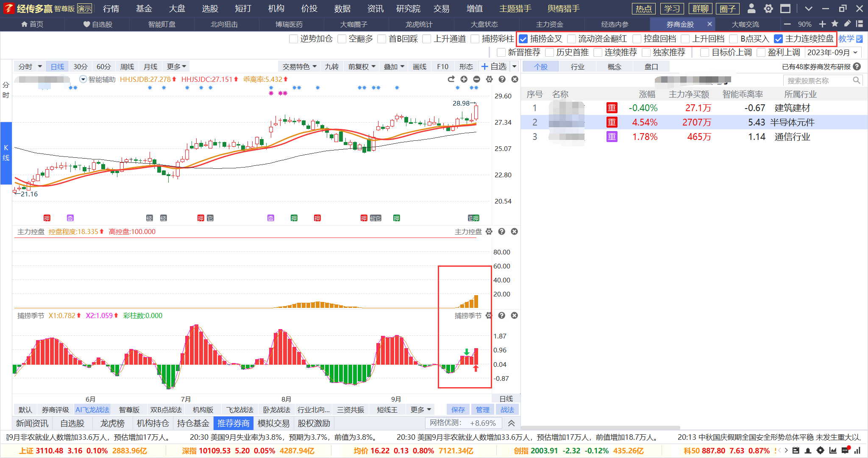Expand the 分时 period dropdown arrow

coord(40,67)
